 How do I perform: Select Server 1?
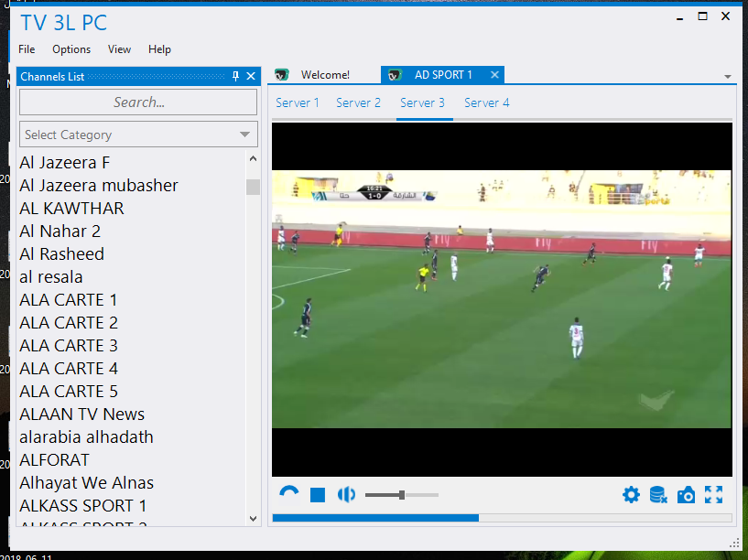pyautogui.click(x=298, y=103)
